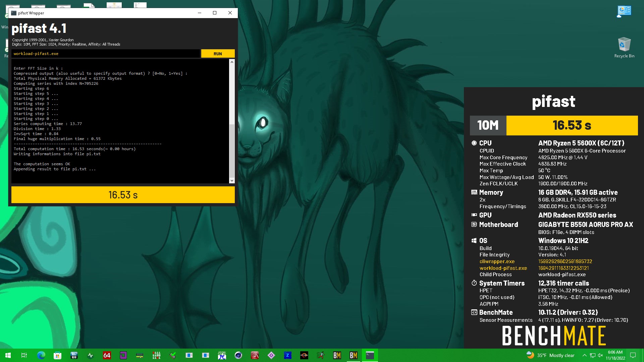Screen dimensions: 644x362
Task: Open the green checkmark chip taskbar icon
Action: pyautogui.click(x=172, y=355)
